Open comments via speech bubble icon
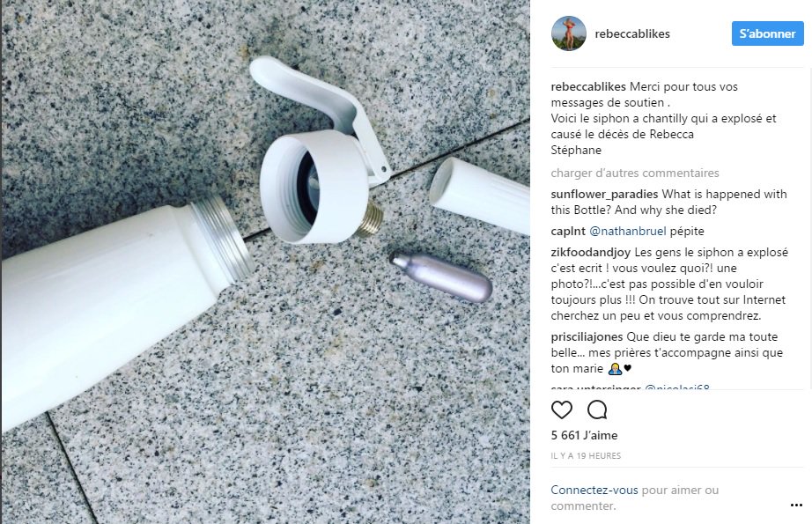The image size is (812, 524). pyautogui.click(x=597, y=410)
